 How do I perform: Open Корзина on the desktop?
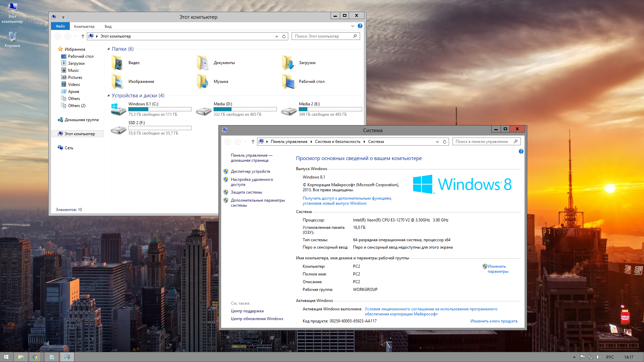(12, 39)
